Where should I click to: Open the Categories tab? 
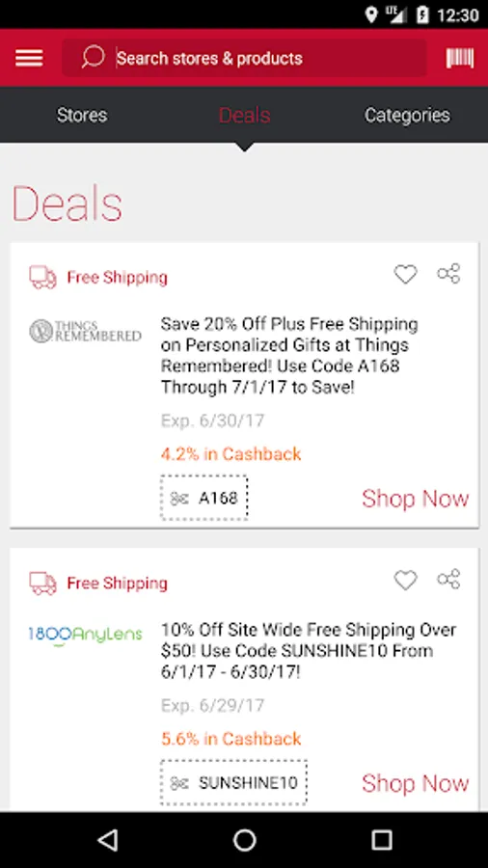[x=407, y=115]
